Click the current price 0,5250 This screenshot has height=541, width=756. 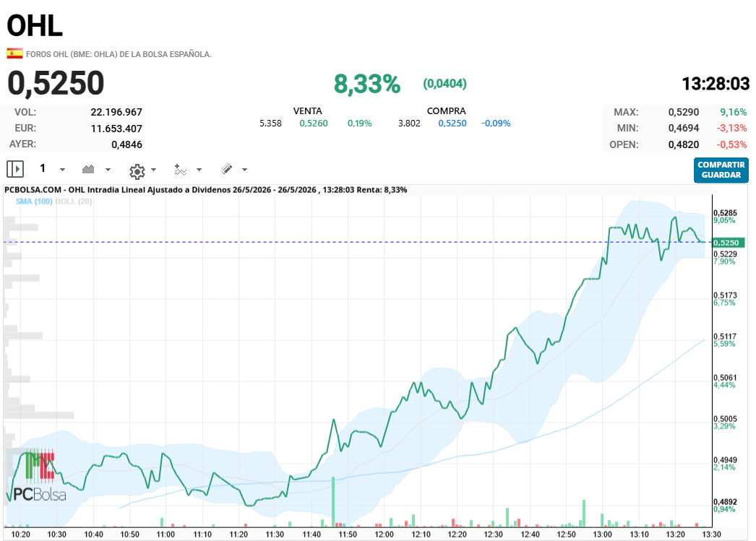coord(56,83)
